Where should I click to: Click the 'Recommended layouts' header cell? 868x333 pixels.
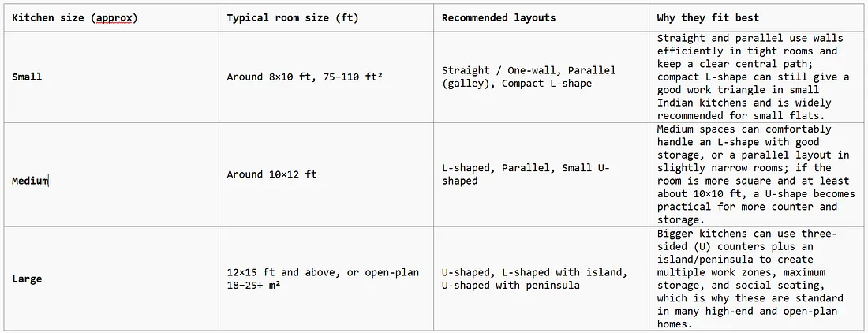(541, 17)
